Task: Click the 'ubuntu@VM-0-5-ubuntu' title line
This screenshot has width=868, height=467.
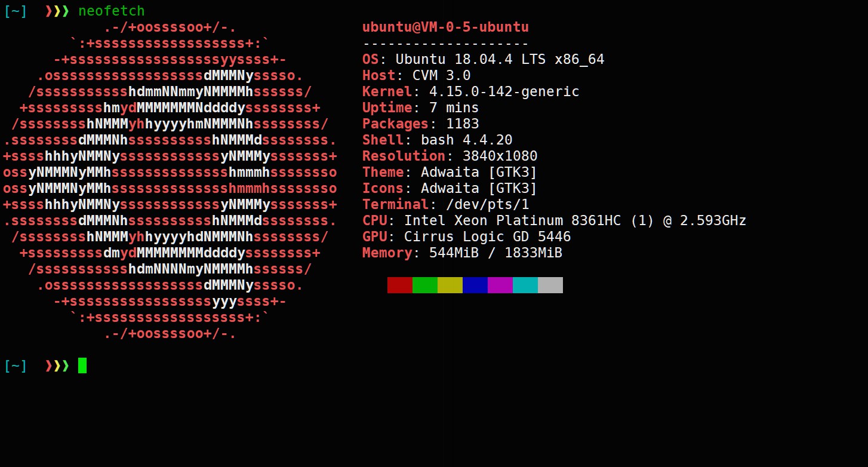Action: point(445,27)
